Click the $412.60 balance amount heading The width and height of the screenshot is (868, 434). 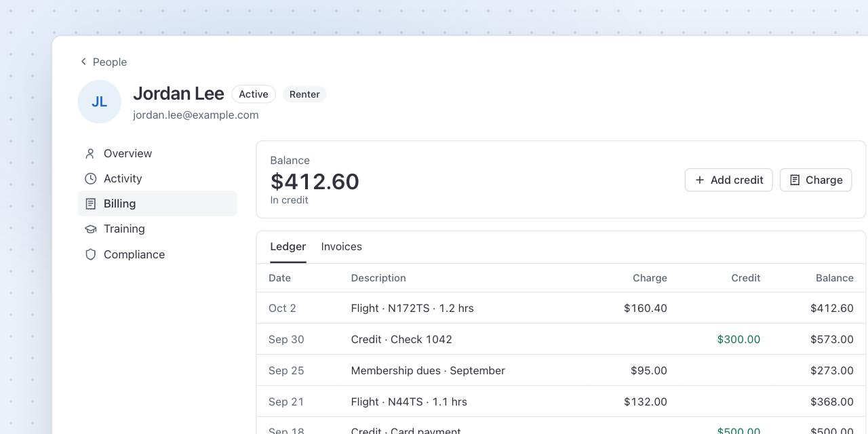(x=315, y=182)
